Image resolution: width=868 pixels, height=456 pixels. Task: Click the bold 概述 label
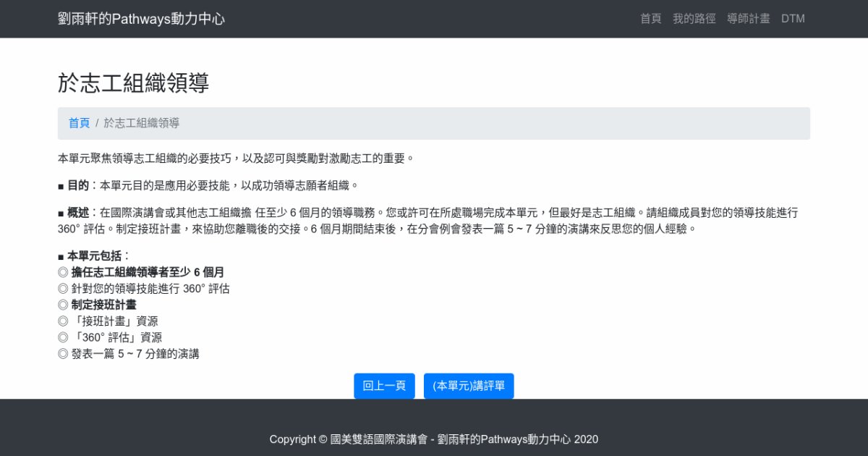click(78, 213)
